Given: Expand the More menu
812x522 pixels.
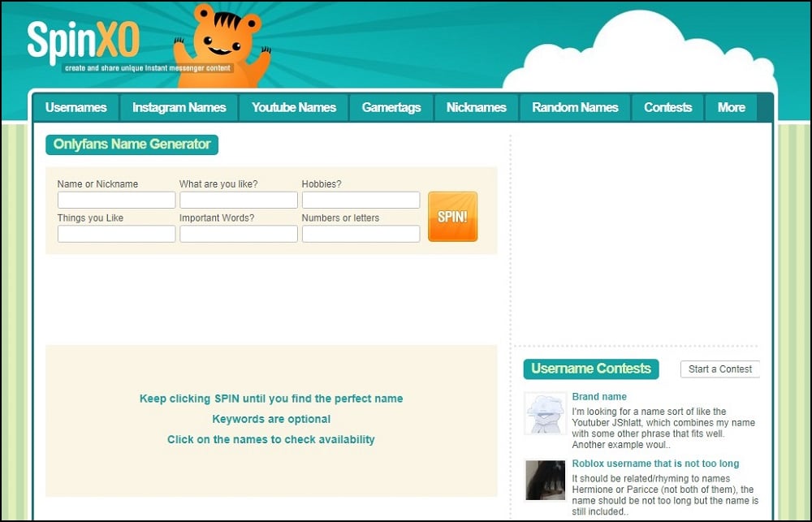Looking at the screenshot, I should click(x=732, y=108).
